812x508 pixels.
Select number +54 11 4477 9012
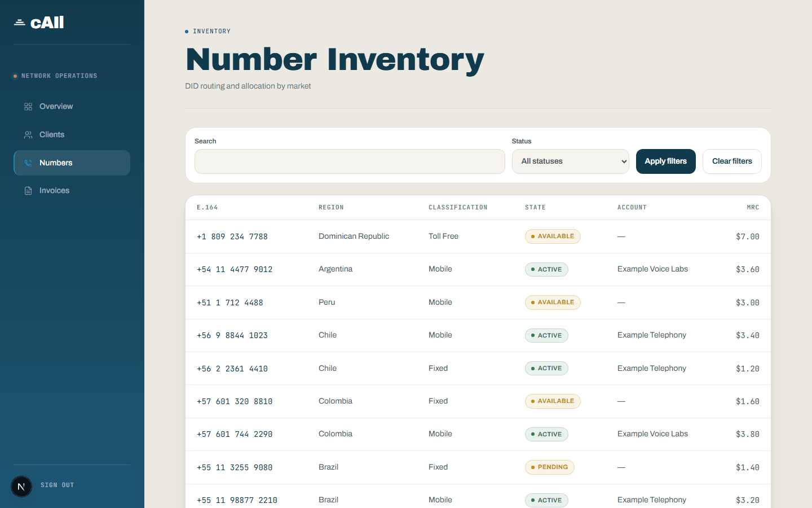(x=235, y=269)
